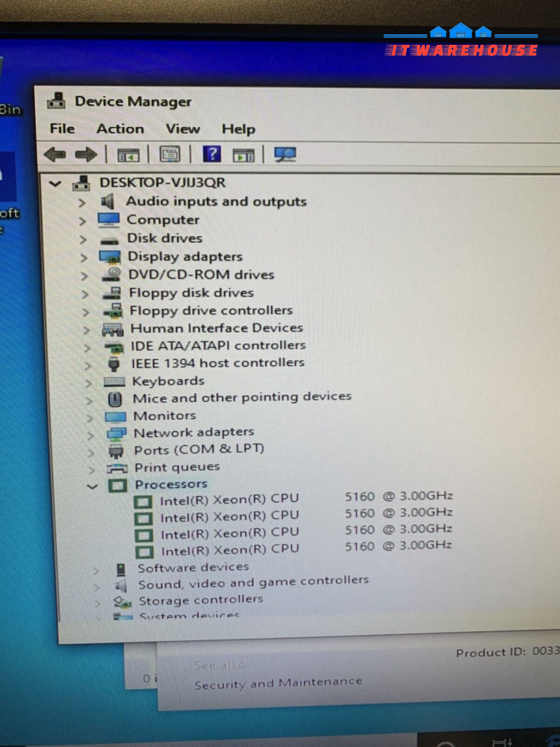Expand the Display adapters category

tap(83, 257)
